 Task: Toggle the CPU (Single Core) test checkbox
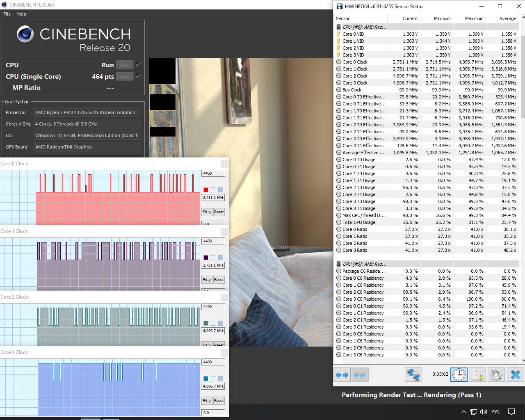point(139,76)
